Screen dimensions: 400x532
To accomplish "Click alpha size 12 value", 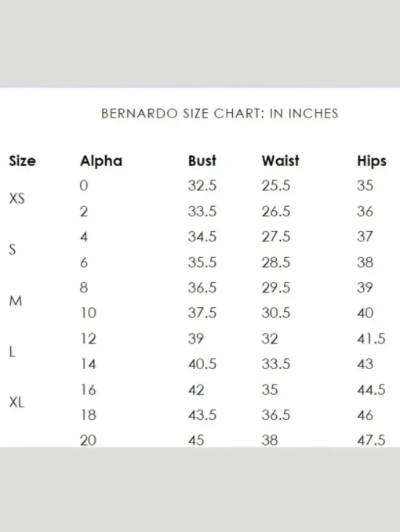I will 89,338.
